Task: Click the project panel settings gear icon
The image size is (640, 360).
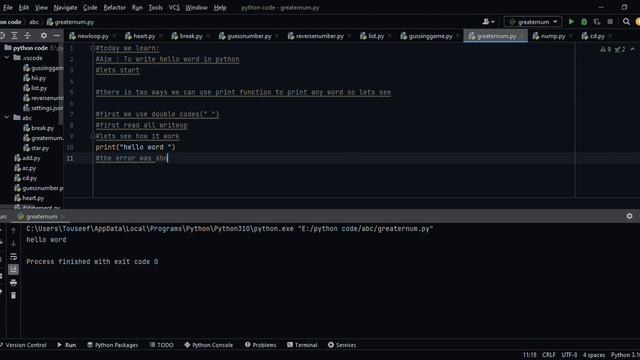Action: click(44, 36)
